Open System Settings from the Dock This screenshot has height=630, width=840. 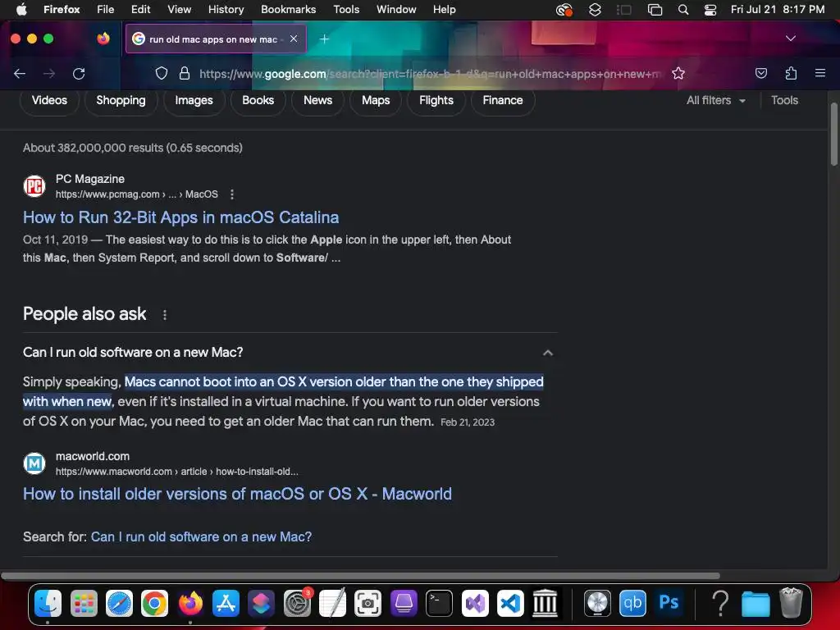pyautogui.click(x=297, y=603)
